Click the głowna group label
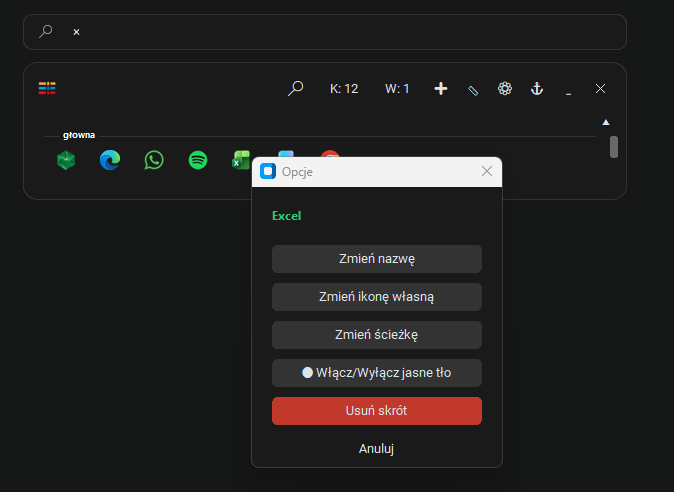Viewport: 674px width, 492px height. 79,135
